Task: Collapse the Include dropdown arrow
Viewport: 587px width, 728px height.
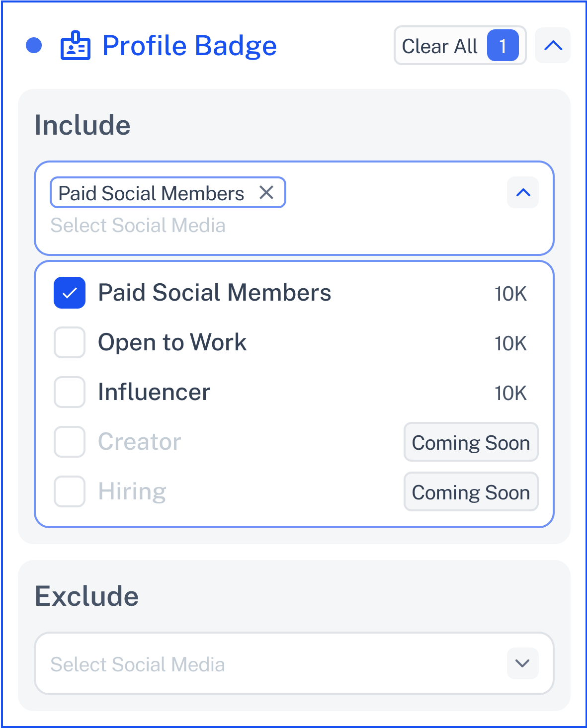Action: click(x=523, y=192)
